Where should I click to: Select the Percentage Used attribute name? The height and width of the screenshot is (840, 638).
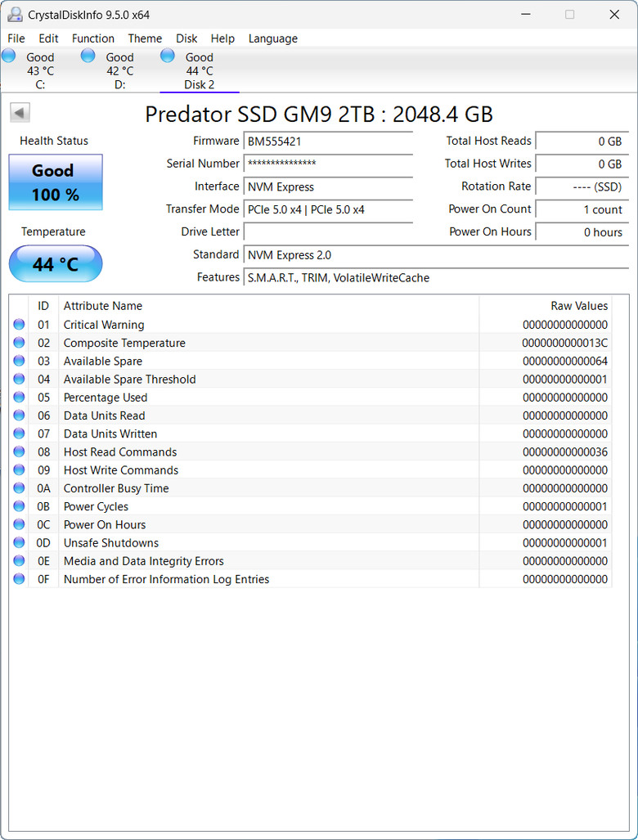pyautogui.click(x=106, y=398)
